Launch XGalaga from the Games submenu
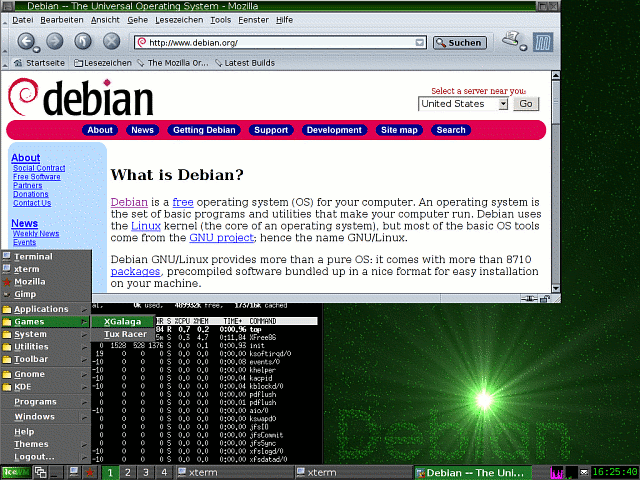This screenshot has height=480, width=640. point(122,322)
